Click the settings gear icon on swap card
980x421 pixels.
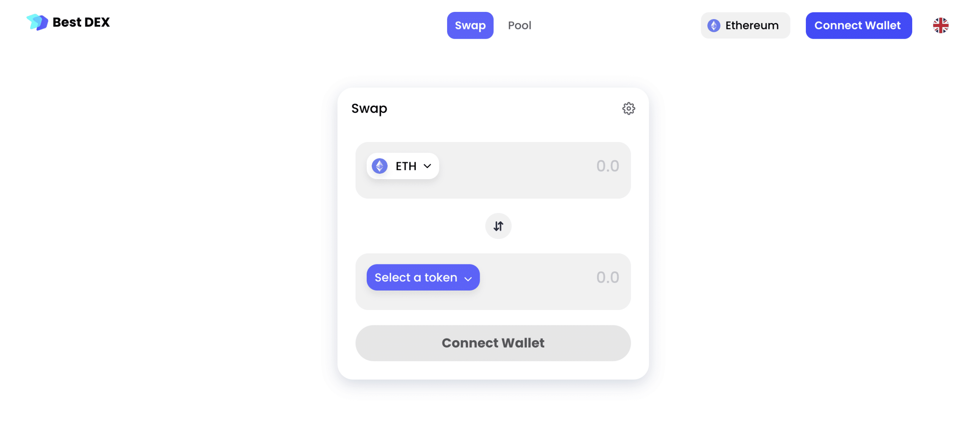tap(629, 108)
